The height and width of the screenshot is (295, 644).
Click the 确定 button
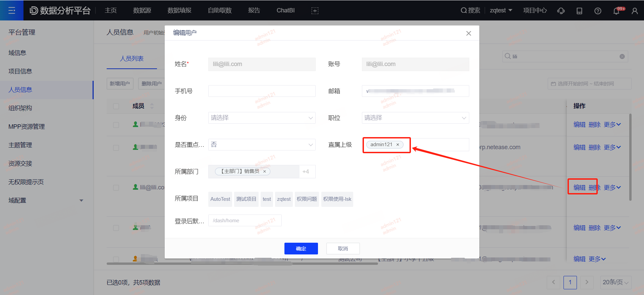tap(301, 249)
